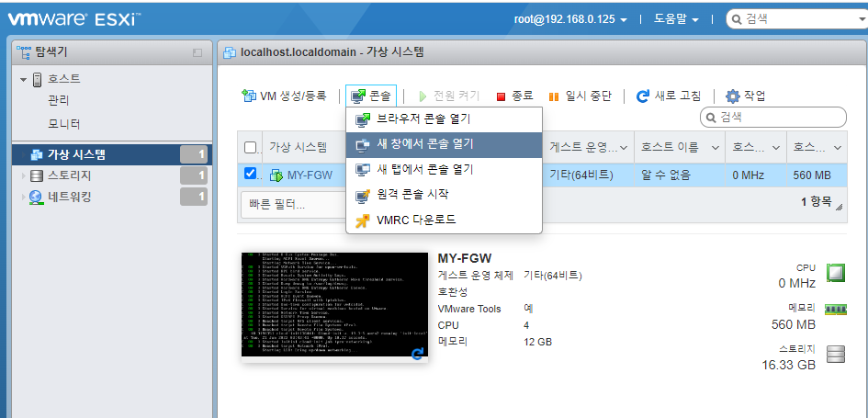
Task: Click the panel title virtual machines icon
Action: [x=228, y=52]
